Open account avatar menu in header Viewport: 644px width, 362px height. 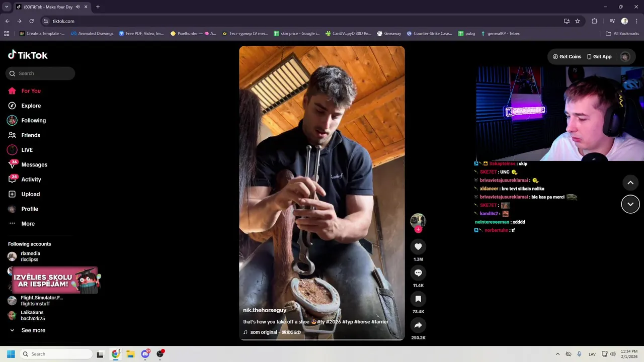[625, 57]
